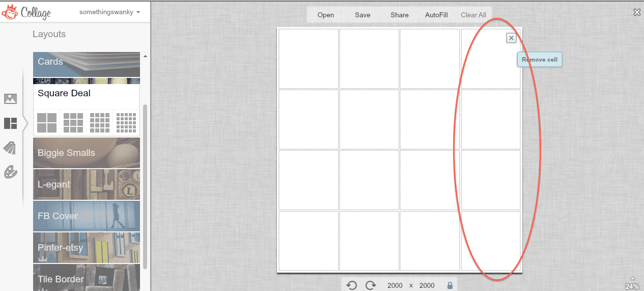Choose the 2x2 Square Deal grid
Screen dimensions: 644x291
coord(47,123)
